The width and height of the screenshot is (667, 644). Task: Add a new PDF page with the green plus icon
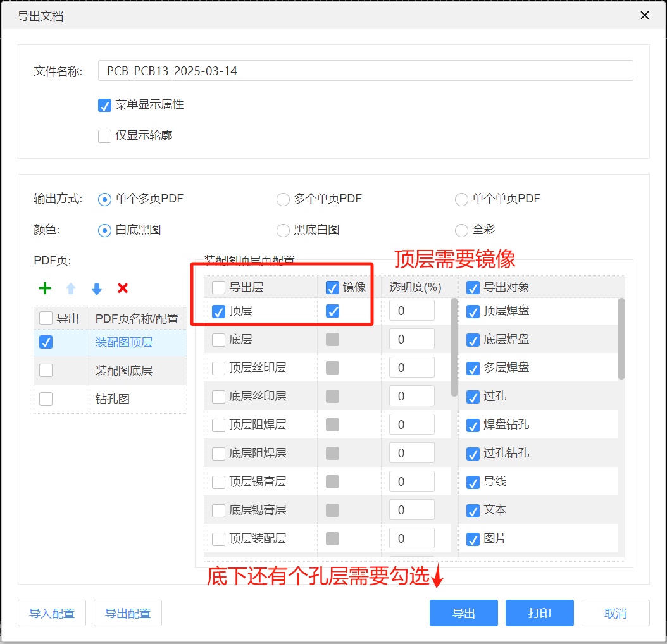point(44,288)
